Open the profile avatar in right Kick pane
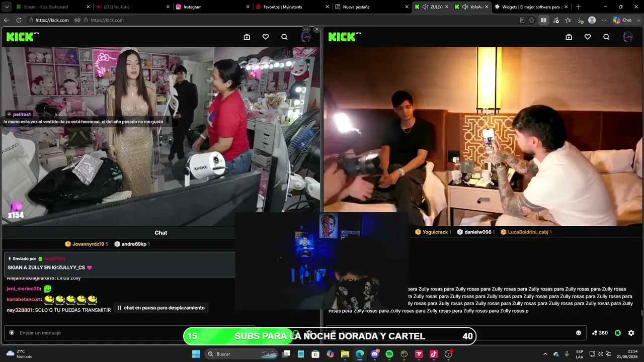 tap(627, 37)
